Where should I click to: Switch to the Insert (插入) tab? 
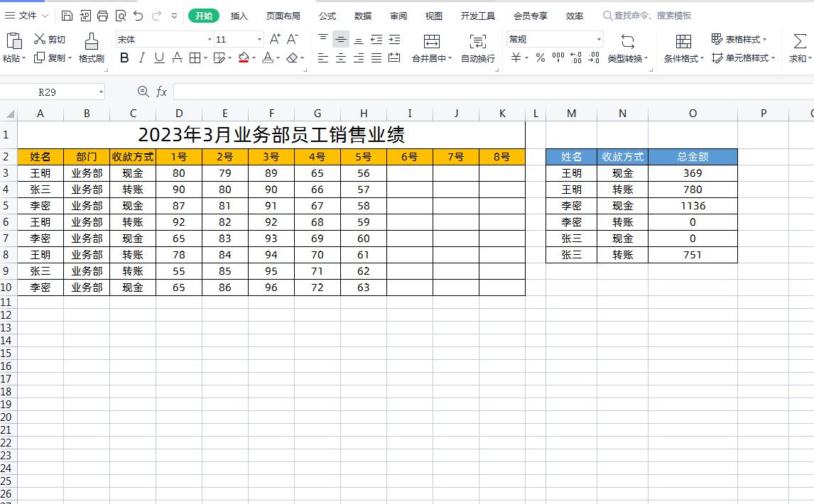coord(239,16)
